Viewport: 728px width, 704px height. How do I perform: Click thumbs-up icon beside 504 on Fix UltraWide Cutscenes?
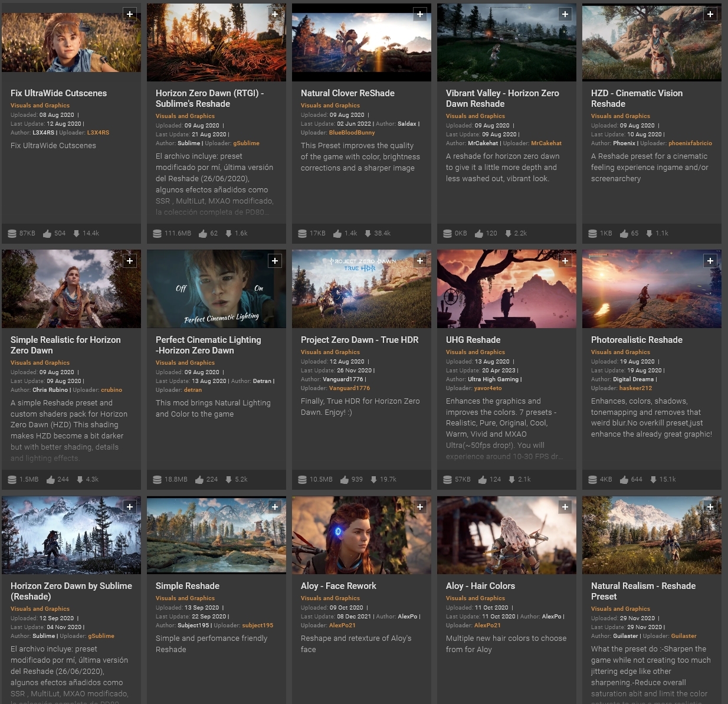point(47,234)
